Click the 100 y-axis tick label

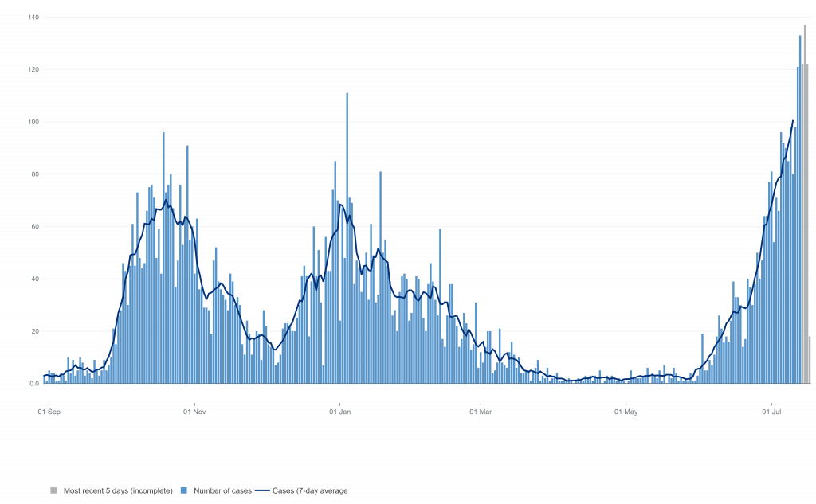click(x=33, y=122)
